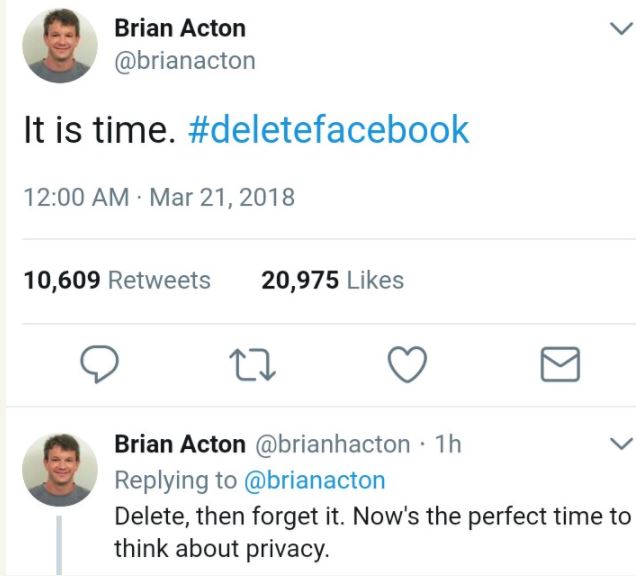Share tweet via envelope message icon

click(560, 366)
